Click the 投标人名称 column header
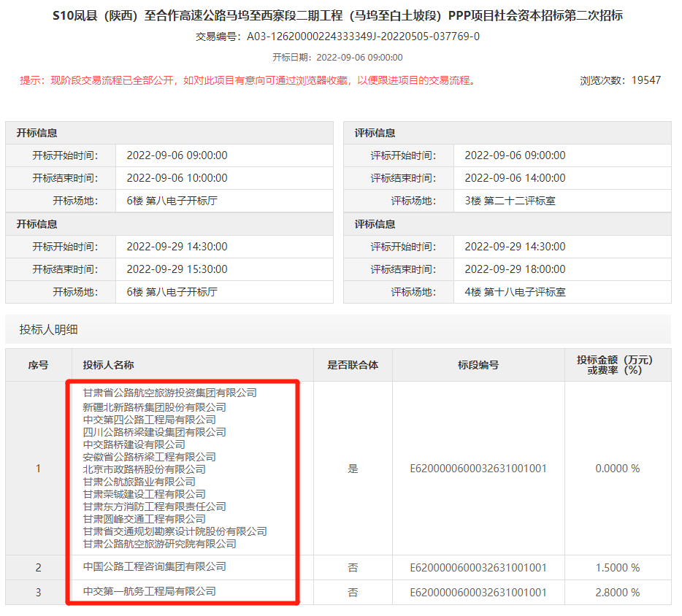This screenshot has width=682, height=616. pos(108,365)
